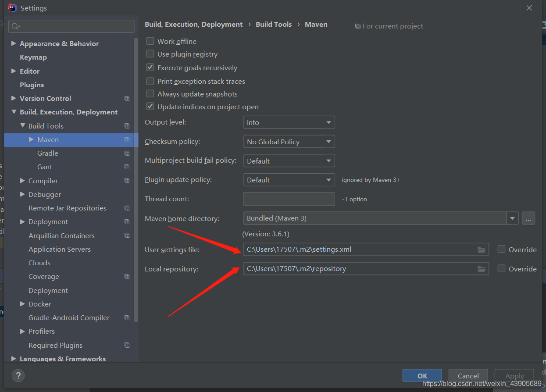Viewport: 546px width, 392px height.
Task: Click Build Tools in the breadcrumb
Action: tap(274, 25)
